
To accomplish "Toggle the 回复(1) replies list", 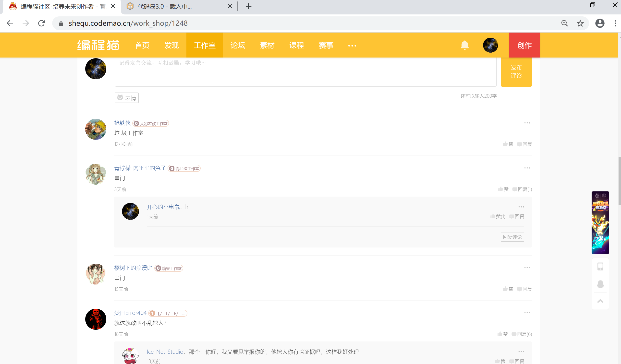I will point(522,189).
